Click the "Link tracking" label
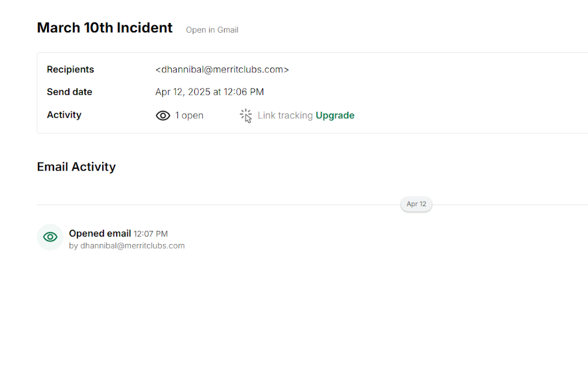588x375 pixels. click(x=285, y=115)
